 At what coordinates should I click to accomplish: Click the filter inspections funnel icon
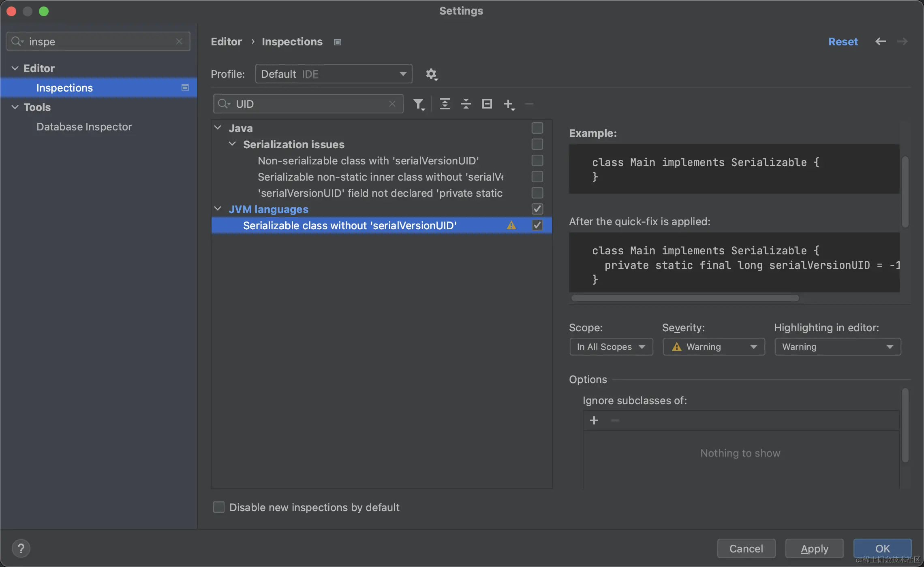click(x=419, y=104)
